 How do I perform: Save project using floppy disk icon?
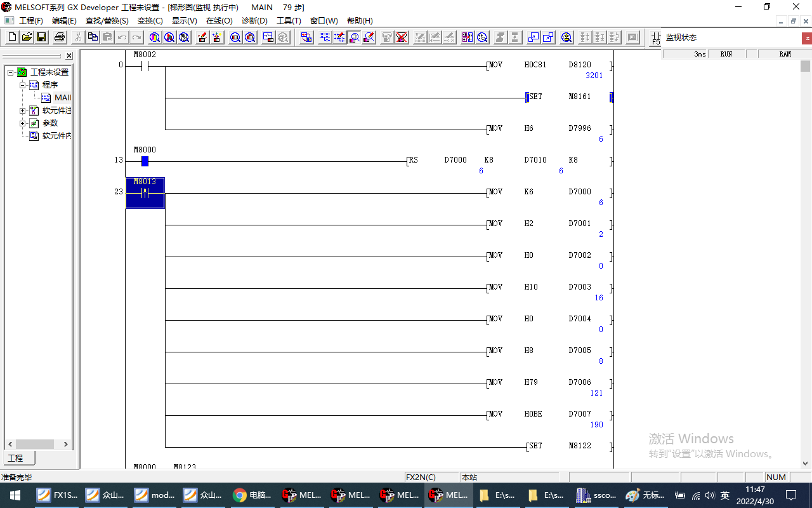pyautogui.click(x=41, y=37)
